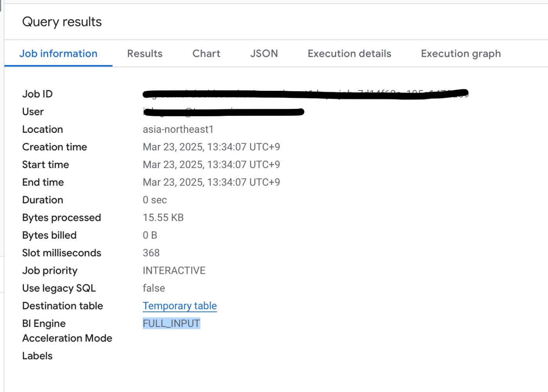The image size is (548, 392).
Task: Select the Job information tab
Action: click(x=58, y=54)
